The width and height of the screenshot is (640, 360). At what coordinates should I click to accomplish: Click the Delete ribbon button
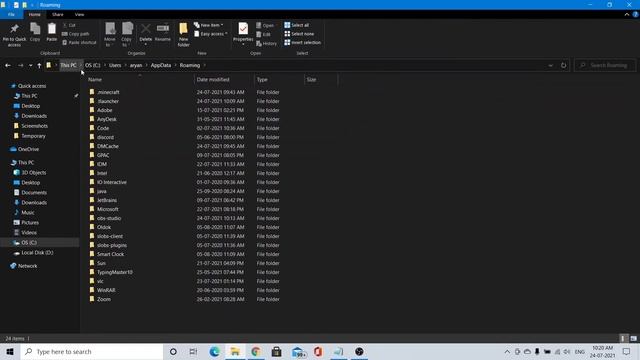click(145, 33)
